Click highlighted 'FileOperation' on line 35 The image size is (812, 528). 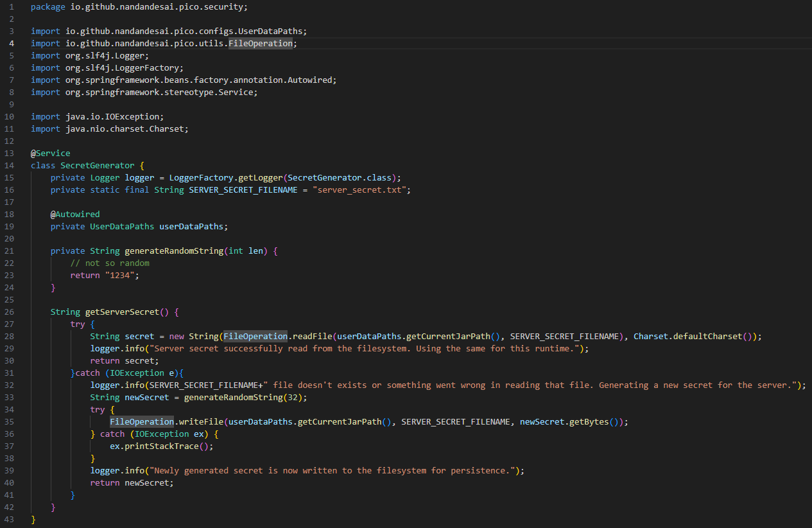142,422
